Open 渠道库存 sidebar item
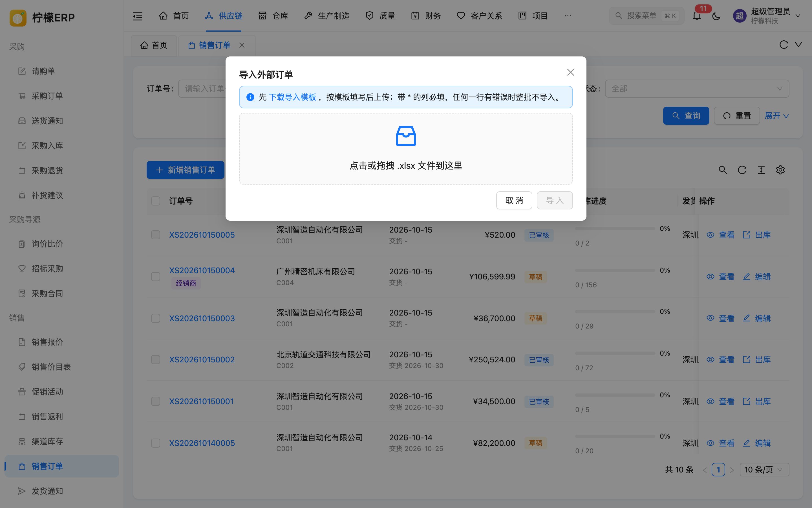Viewport: 812px width, 508px height. 62,441
